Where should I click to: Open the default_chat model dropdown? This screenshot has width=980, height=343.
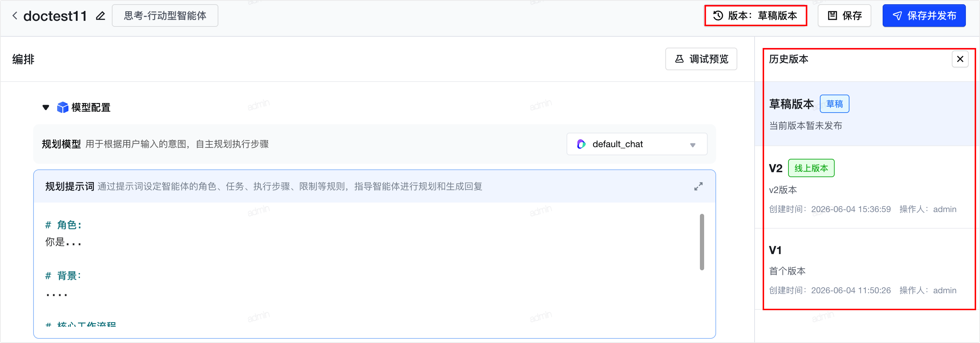(637, 144)
